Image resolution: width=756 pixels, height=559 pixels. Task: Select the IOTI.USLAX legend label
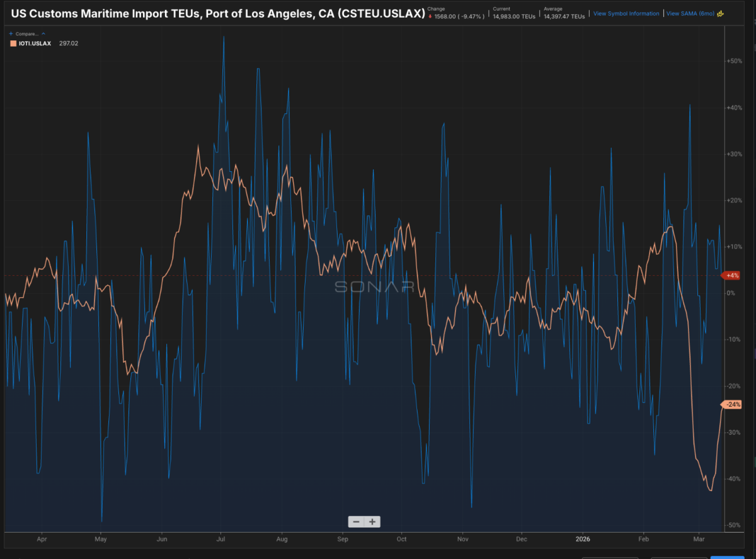coord(35,43)
